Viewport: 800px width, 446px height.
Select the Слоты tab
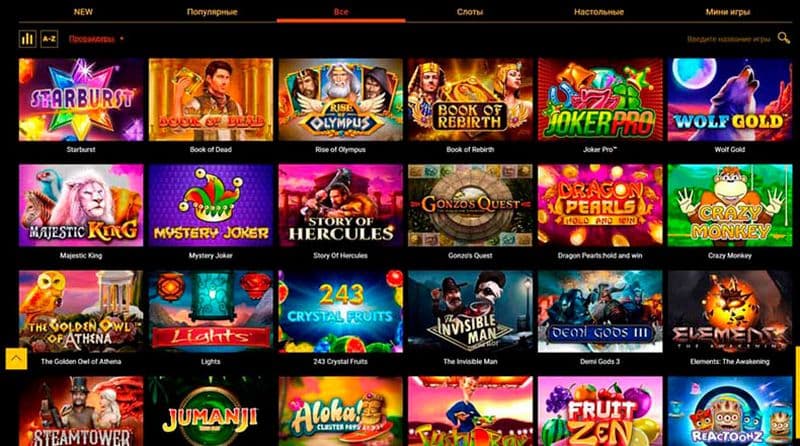tap(469, 12)
